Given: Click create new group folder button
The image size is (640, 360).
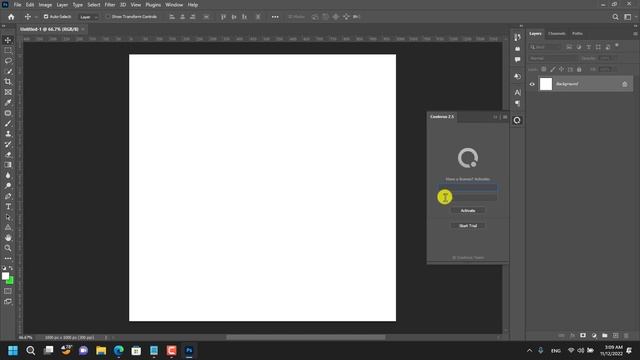Looking at the screenshot, I should click(x=604, y=336).
